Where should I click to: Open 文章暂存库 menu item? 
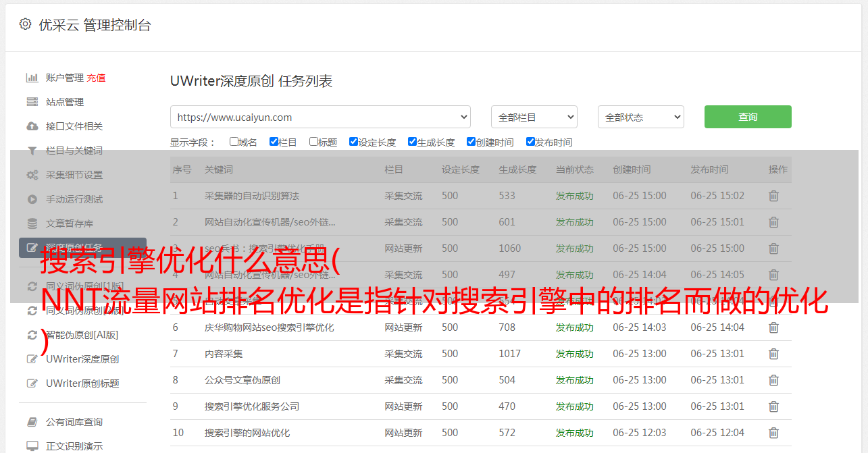click(x=70, y=223)
